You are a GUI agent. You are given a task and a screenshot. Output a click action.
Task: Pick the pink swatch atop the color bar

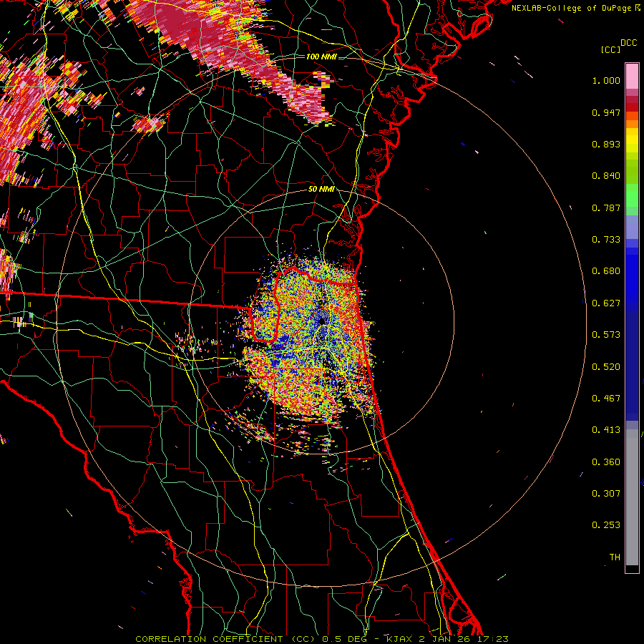(x=632, y=76)
